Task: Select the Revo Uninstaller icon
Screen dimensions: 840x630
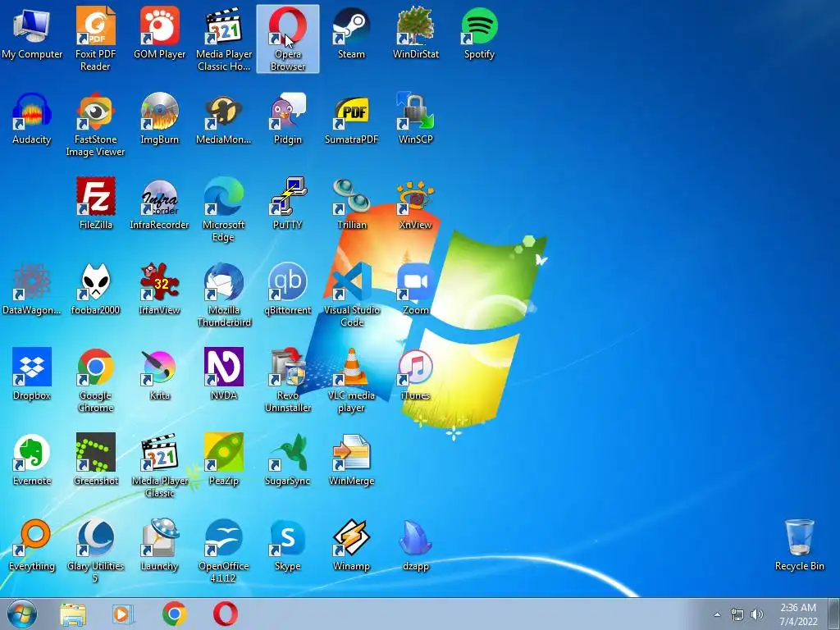Action: [x=288, y=380]
